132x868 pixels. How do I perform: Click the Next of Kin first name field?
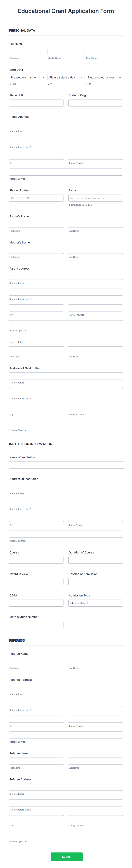click(36, 349)
